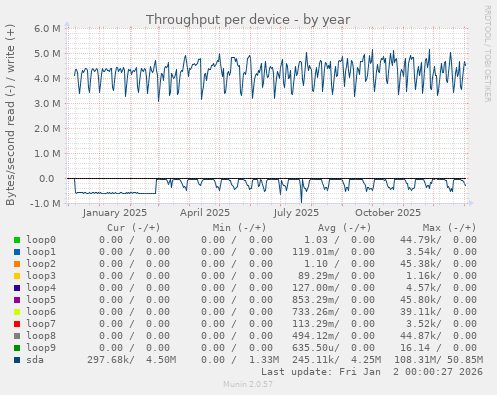Click the 5.0 M y-axis label
This screenshot has height=395, width=497.
pos(47,54)
